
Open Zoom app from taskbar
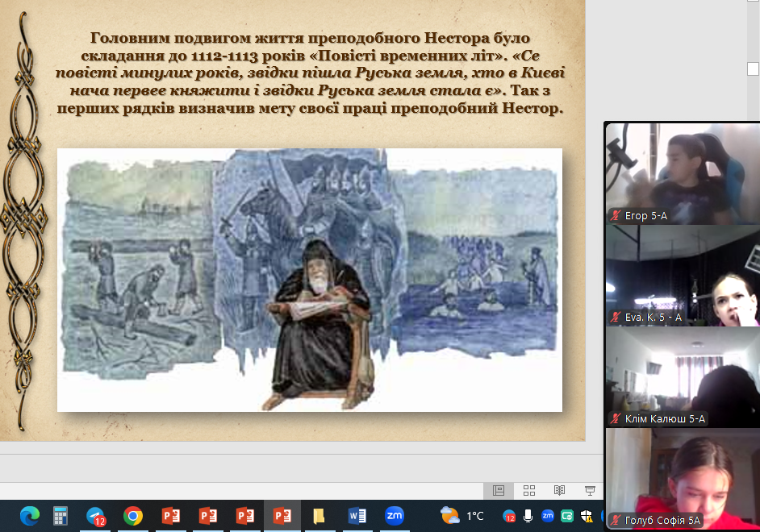pyautogui.click(x=394, y=516)
